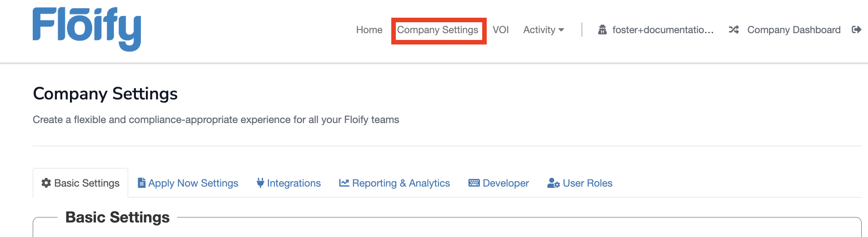Open the Integrations tab label

point(294,183)
